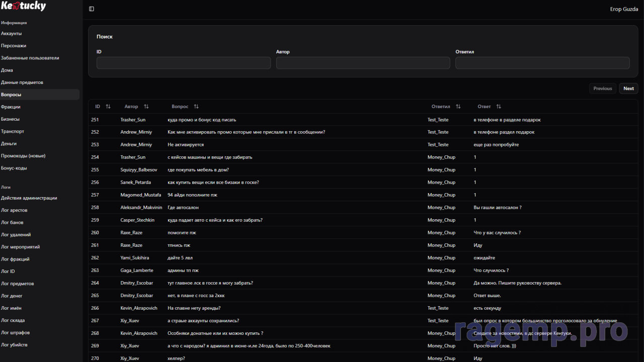This screenshot has width=644, height=362.
Task: Open Лог банов
Action: 12,222
